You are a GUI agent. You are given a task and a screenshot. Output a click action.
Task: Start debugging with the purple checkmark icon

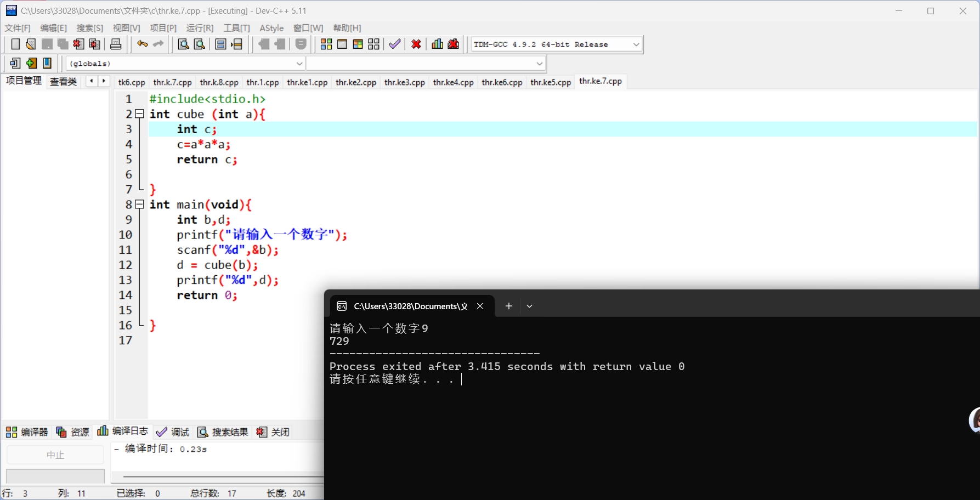point(395,44)
